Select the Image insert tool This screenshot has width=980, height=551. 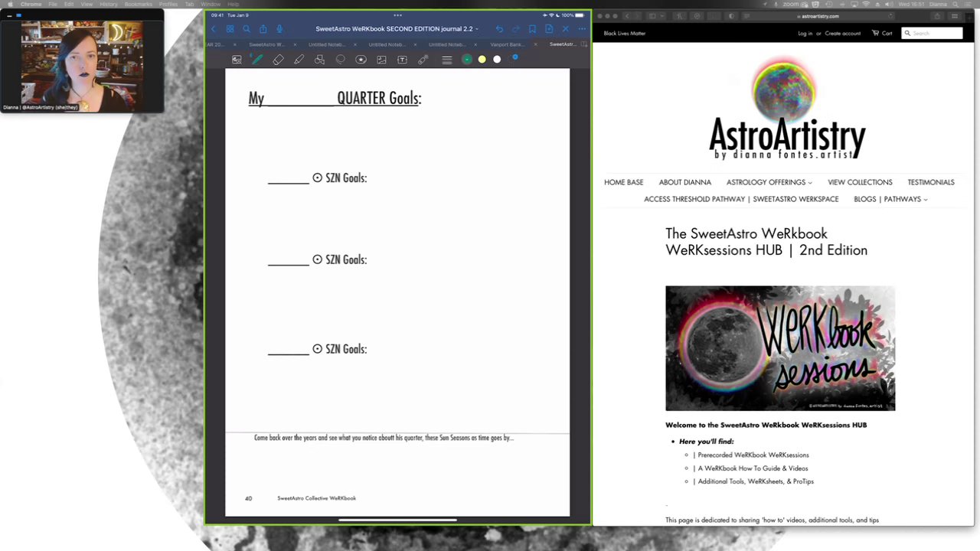tap(381, 60)
